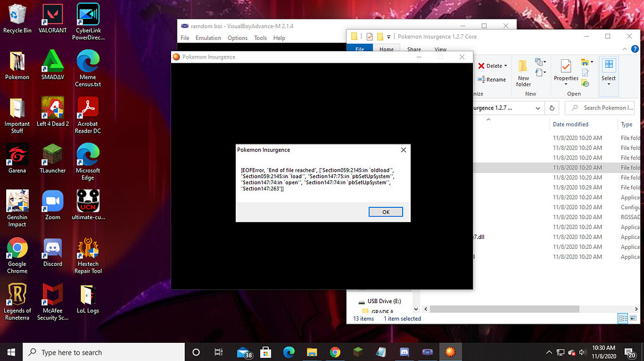Select the LoL Logs folder icon
Screen dimensions: 644x361
click(x=88, y=299)
